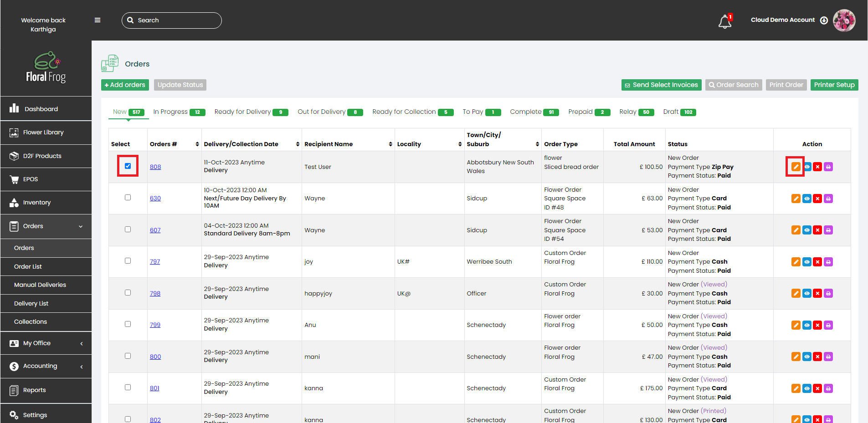
Task: Click the Add orders button
Action: pyautogui.click(x=125, y=85)
